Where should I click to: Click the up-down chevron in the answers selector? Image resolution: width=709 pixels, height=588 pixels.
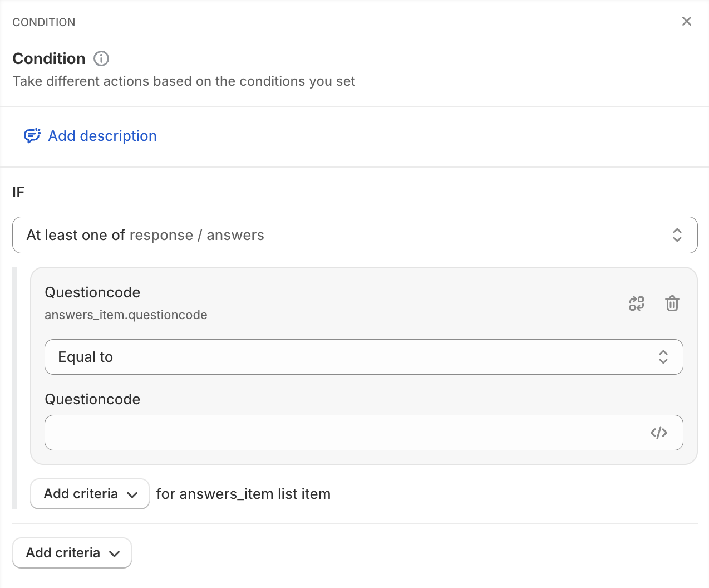click(677, 235)
